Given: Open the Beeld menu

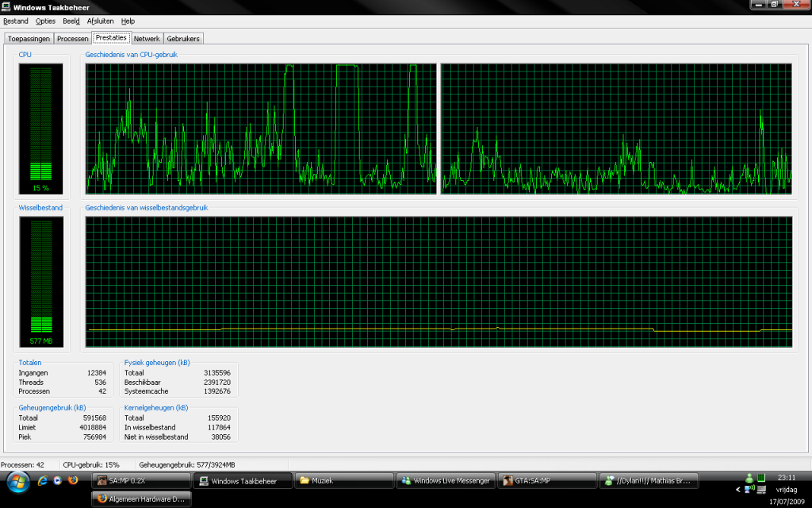Looking at the screenshot, I should 71,21.
